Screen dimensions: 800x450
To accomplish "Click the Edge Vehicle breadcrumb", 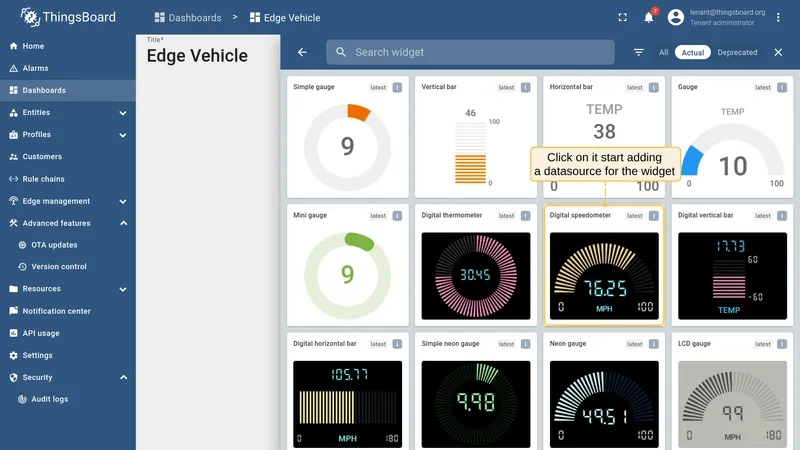I will 285,17.
